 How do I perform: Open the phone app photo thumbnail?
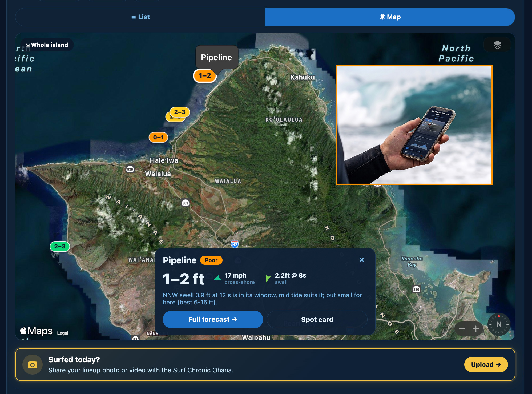[414, 125]
